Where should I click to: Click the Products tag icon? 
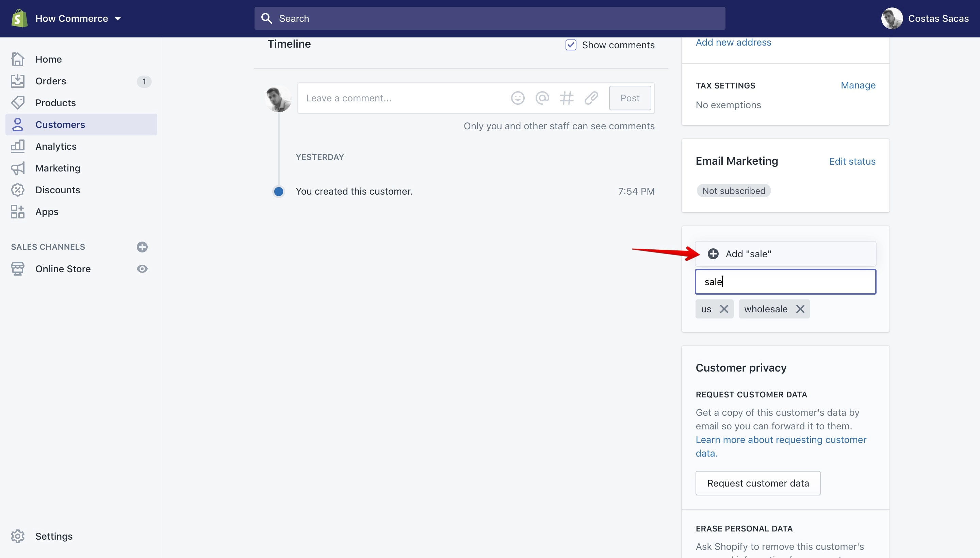click(x=18, y=103)
